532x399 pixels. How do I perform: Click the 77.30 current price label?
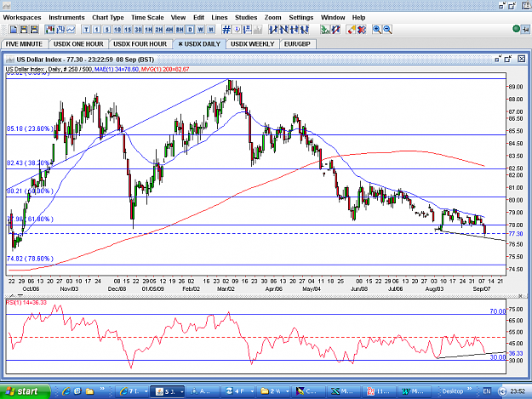coord(515,234)
